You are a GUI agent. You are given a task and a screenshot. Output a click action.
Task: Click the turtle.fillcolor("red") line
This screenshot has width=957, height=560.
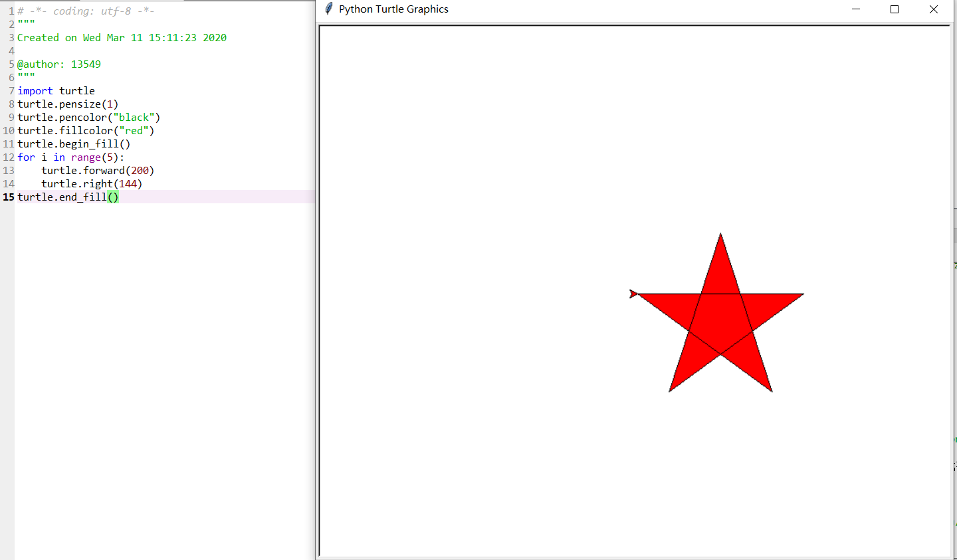click(86, 131)
